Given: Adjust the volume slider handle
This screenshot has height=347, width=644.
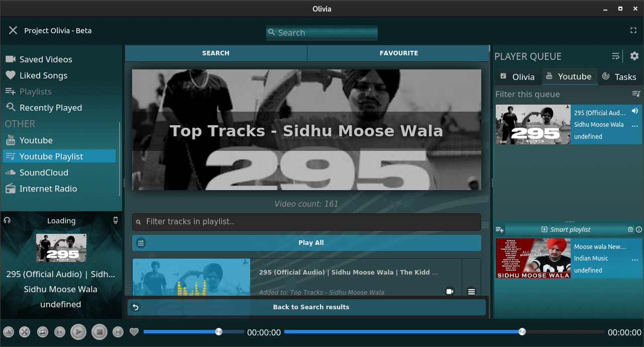Looking at the screenshot, I should (x=219, y=331).
